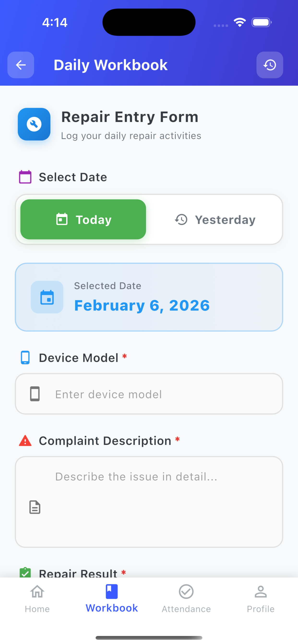
Task: Tap the blue wrench repair icon
Action: pyautogui.click(x=34, y=124)
